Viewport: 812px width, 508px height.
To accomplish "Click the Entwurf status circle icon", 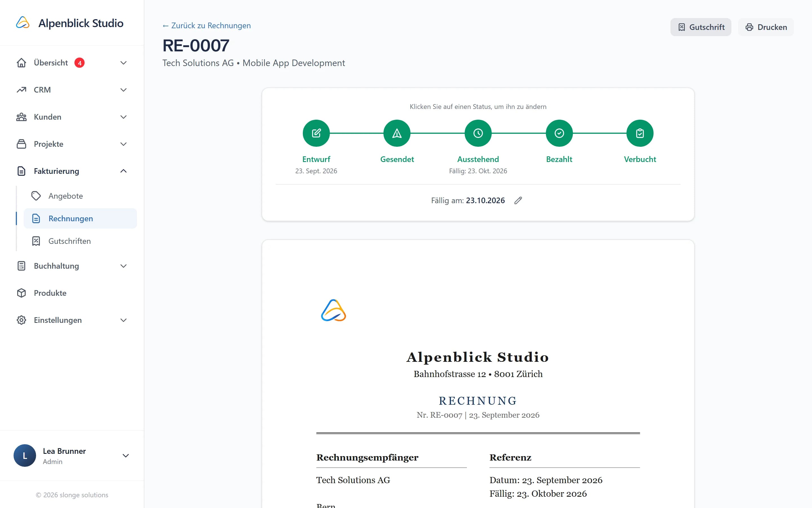I will coord(316,133).
